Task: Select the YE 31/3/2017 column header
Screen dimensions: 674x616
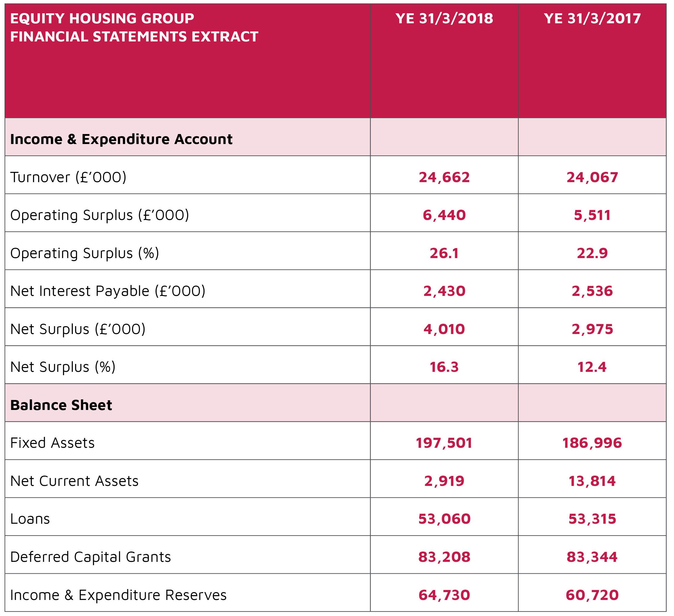Action: click(x=593, y=18)
